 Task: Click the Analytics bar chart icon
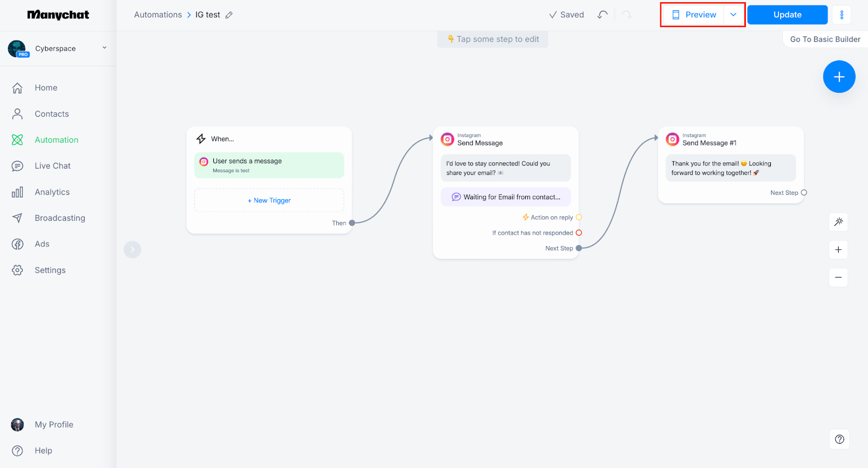(x=17, y=192)
